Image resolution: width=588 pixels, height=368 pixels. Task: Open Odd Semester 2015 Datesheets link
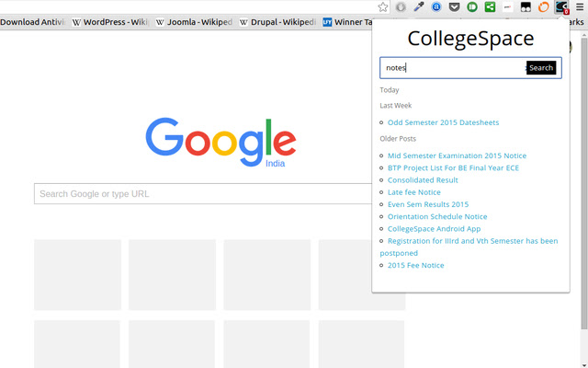tap(443, 122)
